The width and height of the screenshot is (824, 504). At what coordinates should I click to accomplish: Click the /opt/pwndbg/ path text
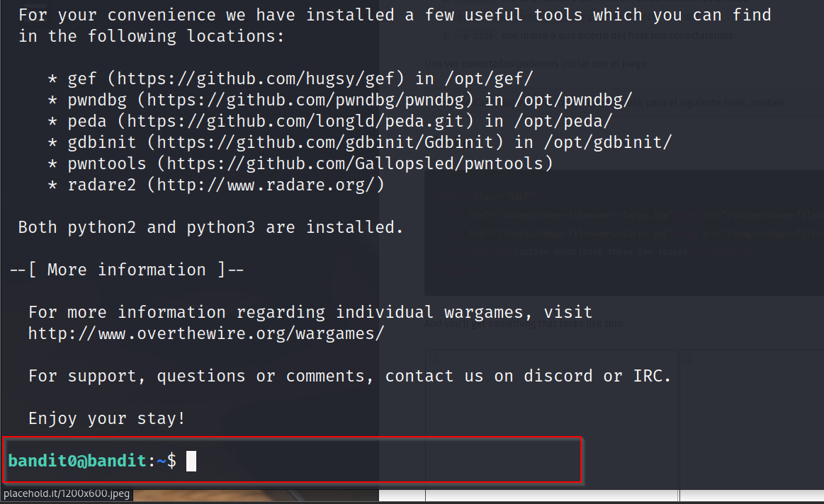(572, 101)
